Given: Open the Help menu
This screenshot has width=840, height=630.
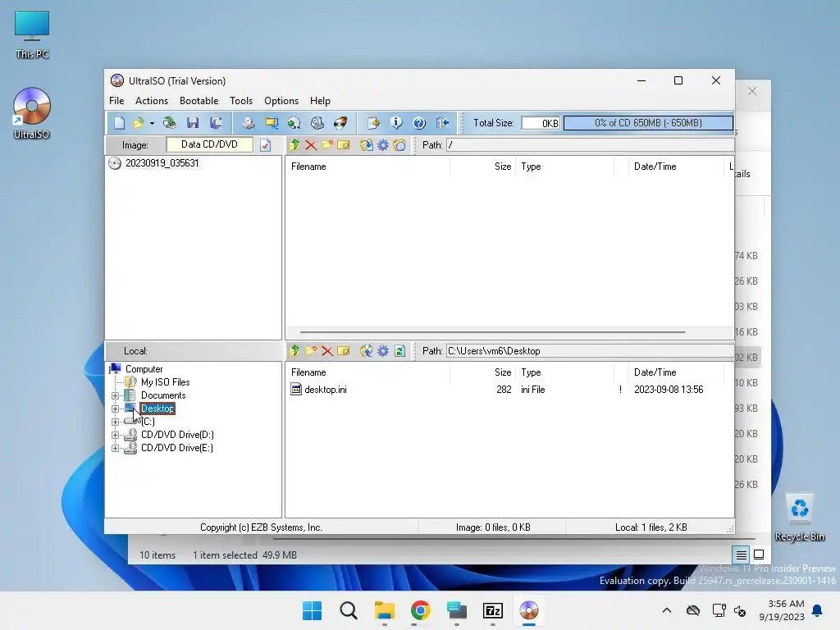Looking at the screenshot, I should point(321,101).
